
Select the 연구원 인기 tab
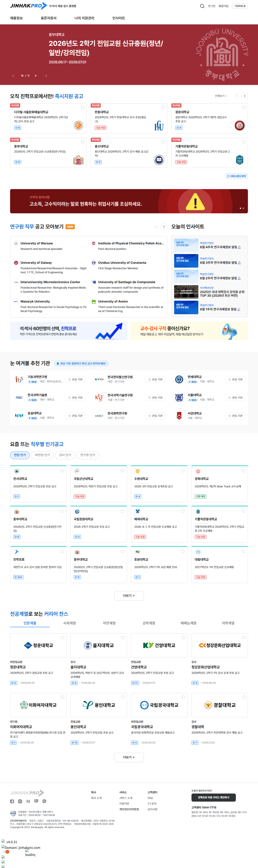coord(87,455)
